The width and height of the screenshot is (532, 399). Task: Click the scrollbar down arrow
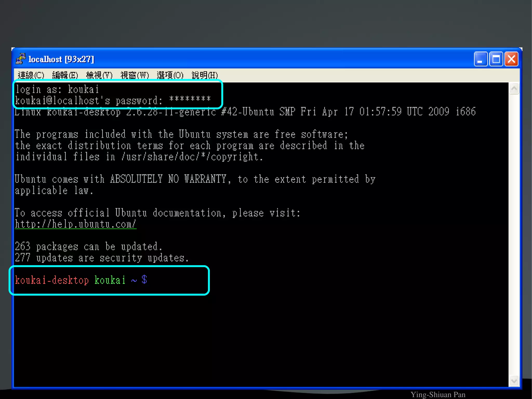[514, 381]
